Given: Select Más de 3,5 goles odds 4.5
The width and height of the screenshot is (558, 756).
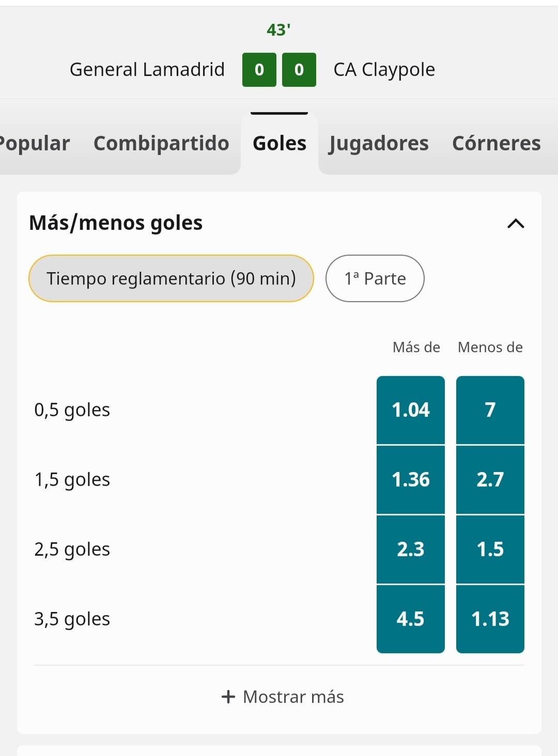Looking at the screenshot, I should (411, 619).
